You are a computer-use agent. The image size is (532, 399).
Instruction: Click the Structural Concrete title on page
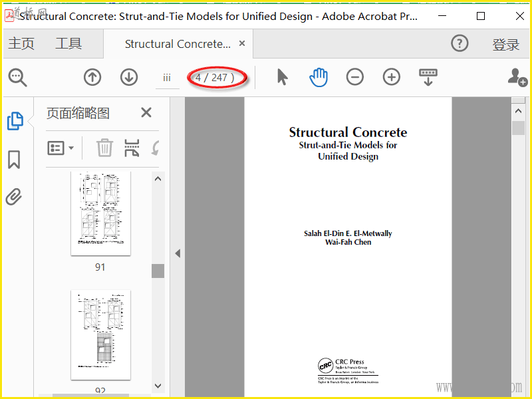pos(348,132)
